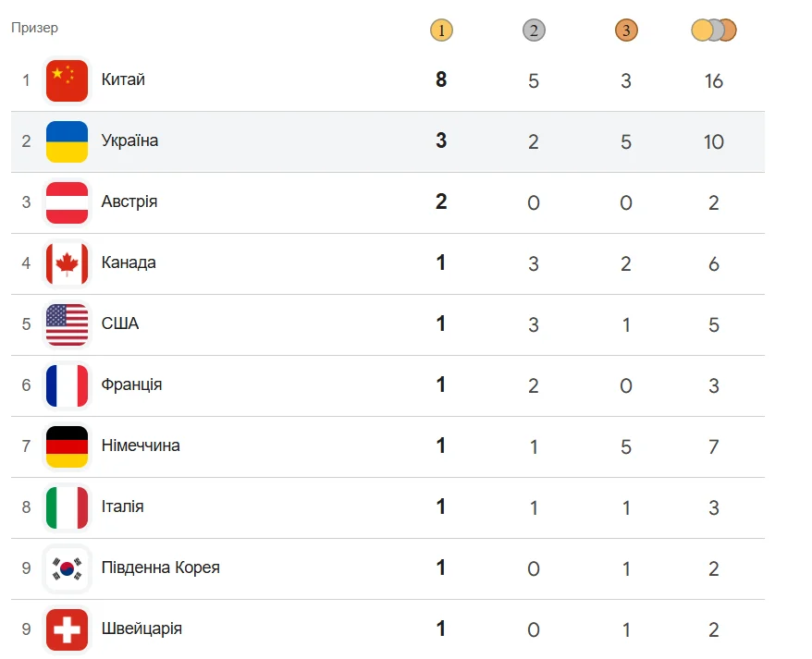The image size is (812, 659).
Task: Open the Китай country link
Action: coord(123,79)
